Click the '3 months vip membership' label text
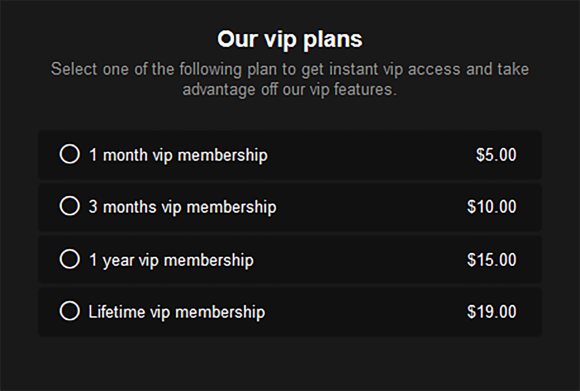580x391 pixels. 182,207
